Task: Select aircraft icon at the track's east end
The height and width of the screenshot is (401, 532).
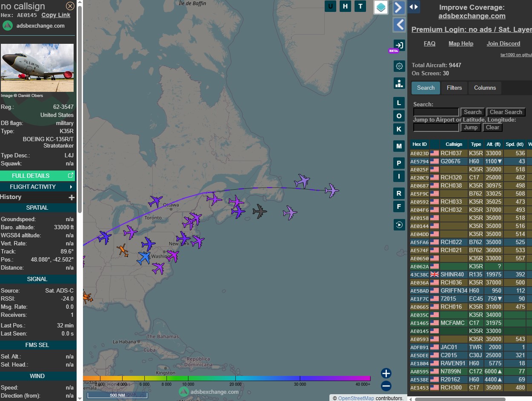Action: click(332, 190)
